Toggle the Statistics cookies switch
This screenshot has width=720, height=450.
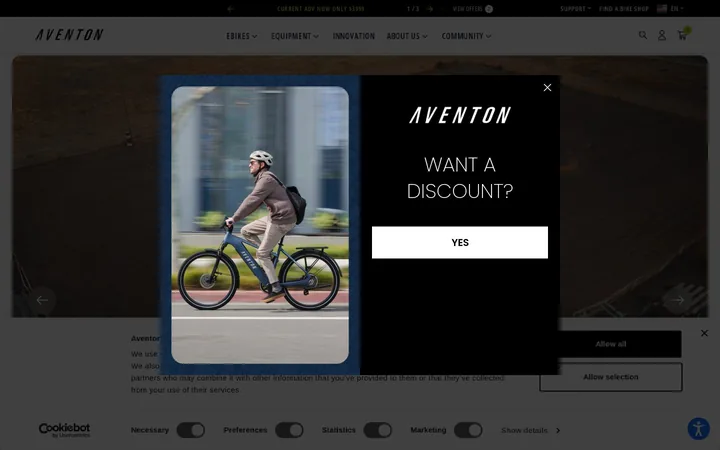tap(378, 430)
